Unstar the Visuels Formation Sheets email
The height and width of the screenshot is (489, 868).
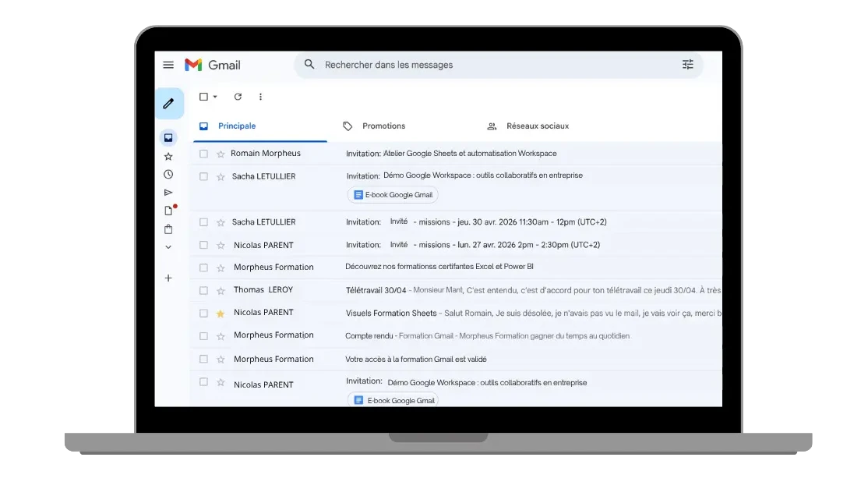[x=221, y=314]
